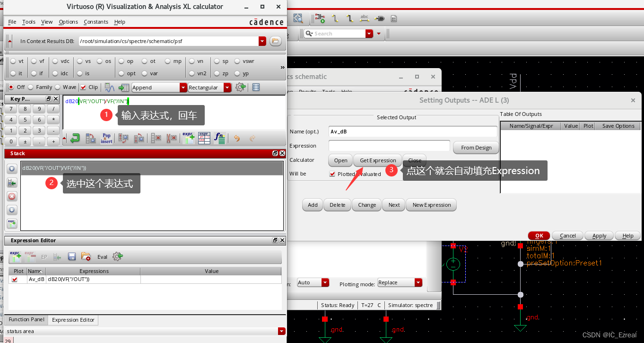
Task: Click the From Design button
Action: point(476,147)
